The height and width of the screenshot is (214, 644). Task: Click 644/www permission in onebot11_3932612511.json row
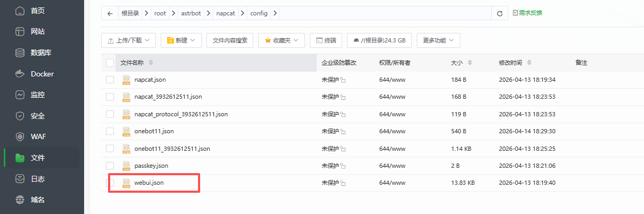tap(392, 149)
